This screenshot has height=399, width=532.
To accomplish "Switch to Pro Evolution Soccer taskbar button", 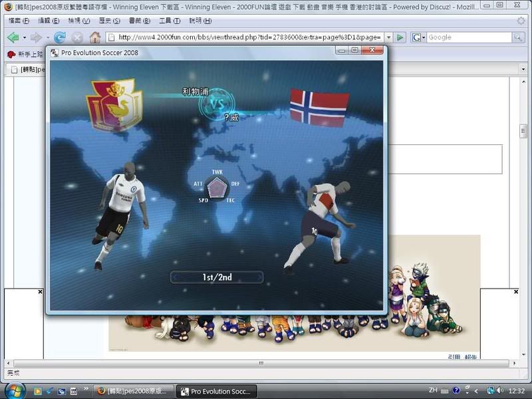I will [217, 391].
